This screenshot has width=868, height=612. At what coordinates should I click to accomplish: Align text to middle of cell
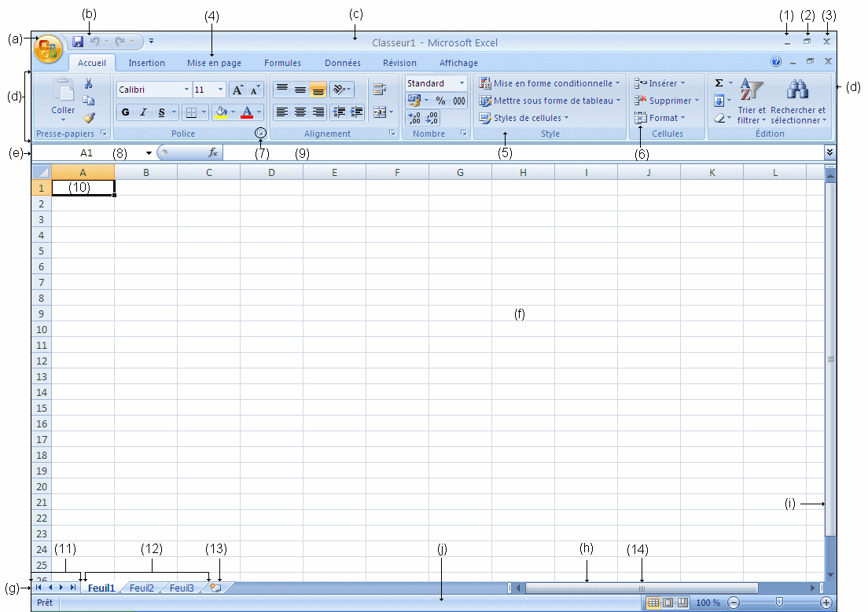pos(300,89)
